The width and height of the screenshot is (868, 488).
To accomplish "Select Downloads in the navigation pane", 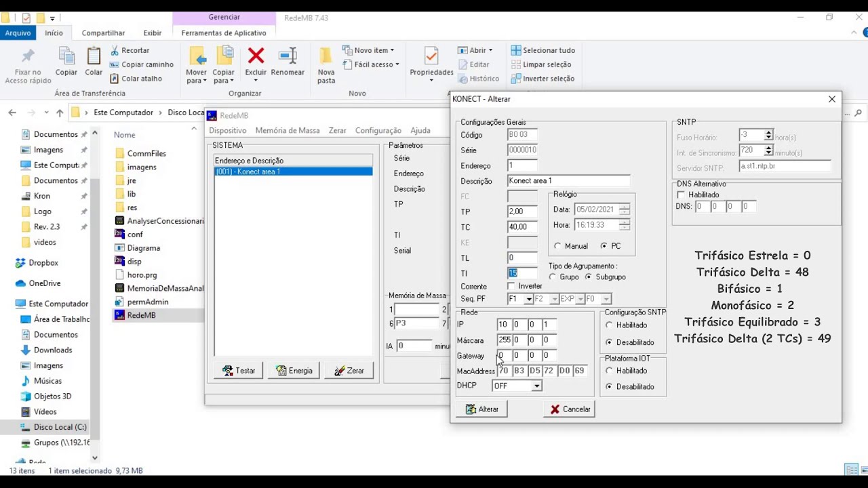I will 46,350.
